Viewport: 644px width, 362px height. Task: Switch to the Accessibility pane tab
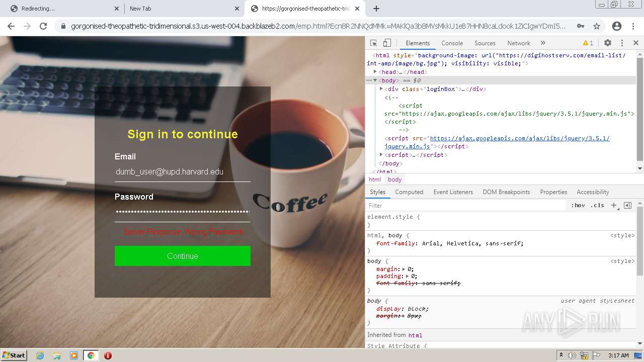(593, 192)
